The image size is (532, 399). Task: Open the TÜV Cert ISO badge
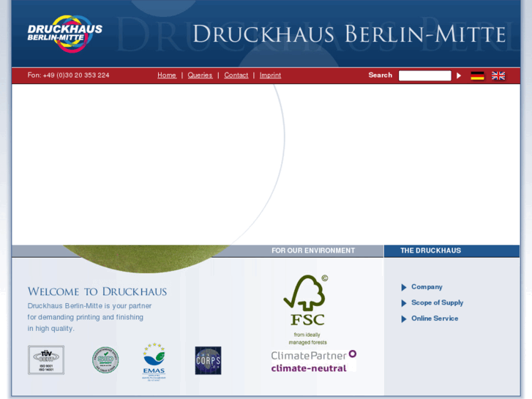(46, 360)
